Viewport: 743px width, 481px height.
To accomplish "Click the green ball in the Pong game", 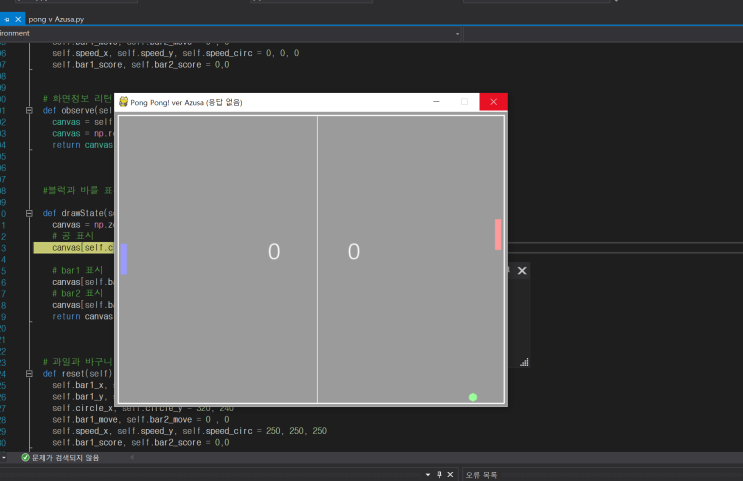I will [473, 397].
